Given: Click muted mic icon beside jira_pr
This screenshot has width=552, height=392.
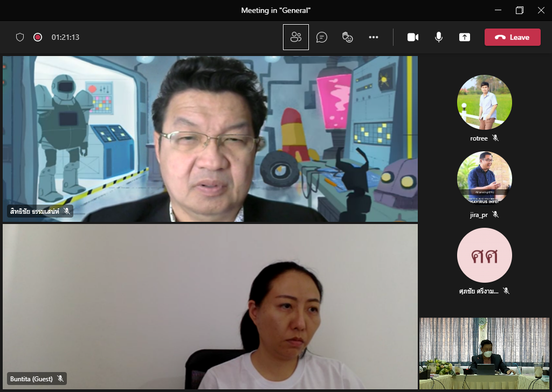Looking at the screenshot, I should (495, 215).
